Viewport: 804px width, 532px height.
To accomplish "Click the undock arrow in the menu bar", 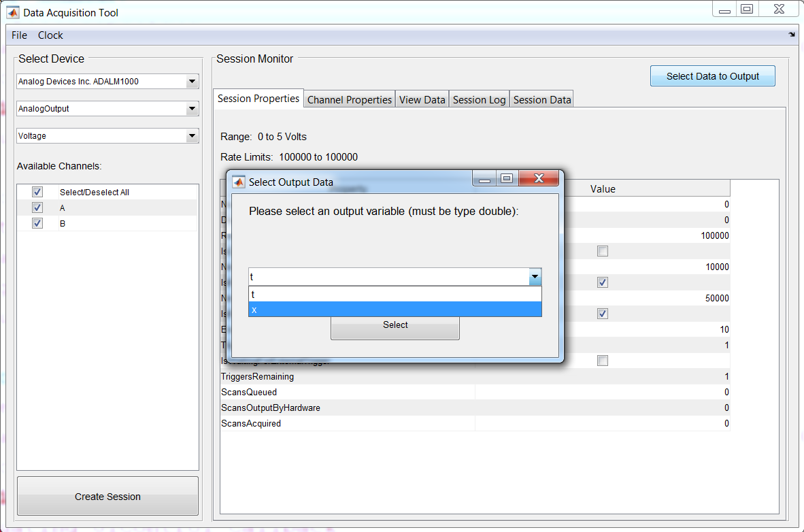I will pyautogui.click(x=791, y=35).
